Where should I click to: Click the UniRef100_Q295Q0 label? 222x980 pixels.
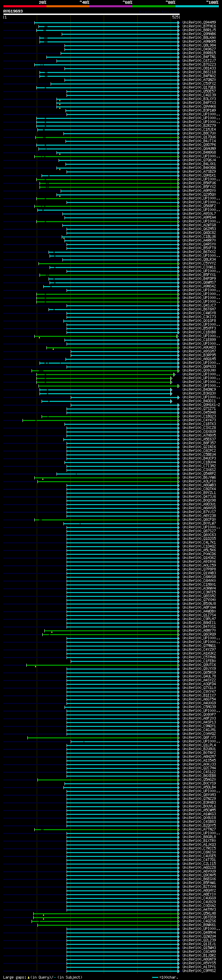pos(199,194)
